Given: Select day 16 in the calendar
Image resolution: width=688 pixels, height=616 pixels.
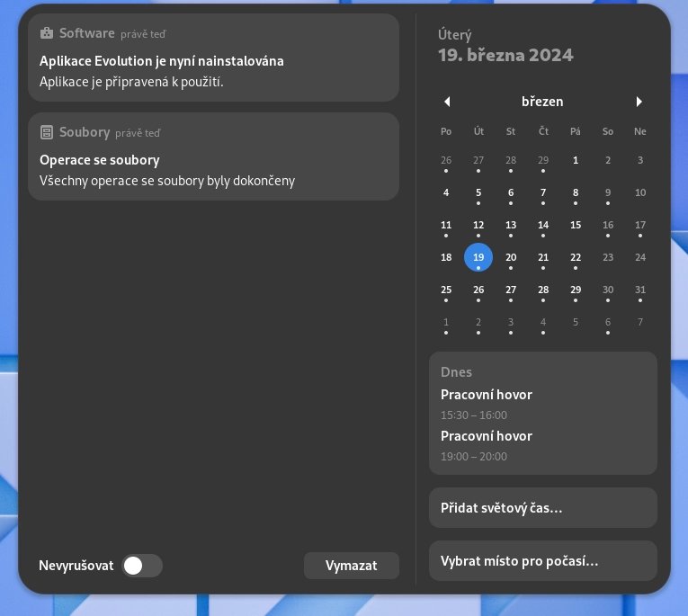Looking at the screenshot, I should point(608,225).
